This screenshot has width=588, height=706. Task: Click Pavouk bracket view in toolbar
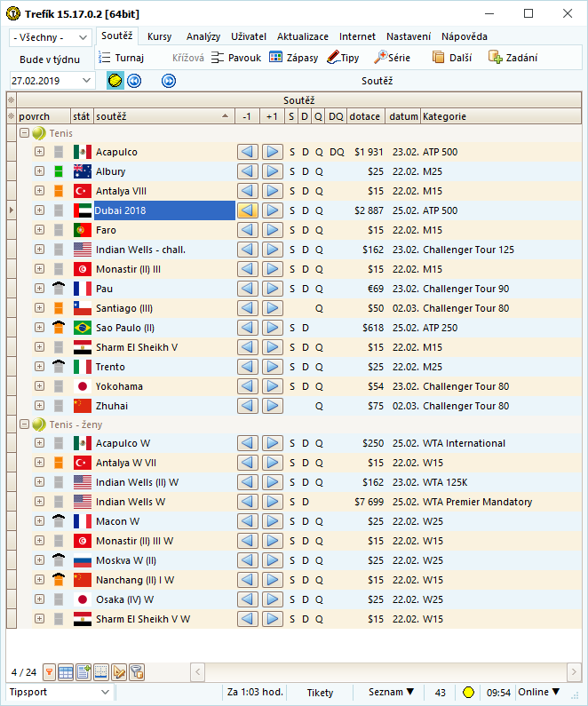pos(236,58)
